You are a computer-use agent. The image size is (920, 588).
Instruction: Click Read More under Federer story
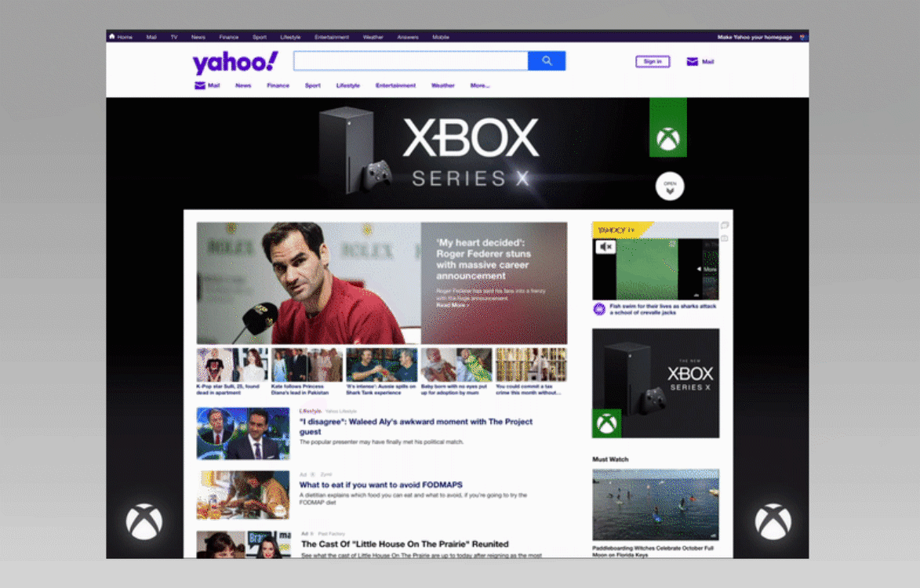[x=453, y=305]
